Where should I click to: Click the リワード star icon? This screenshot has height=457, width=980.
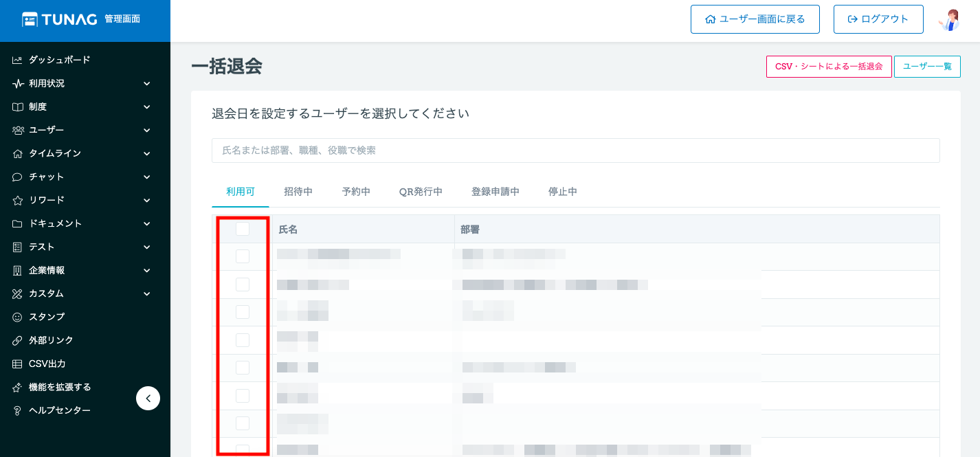click(18, 200)
